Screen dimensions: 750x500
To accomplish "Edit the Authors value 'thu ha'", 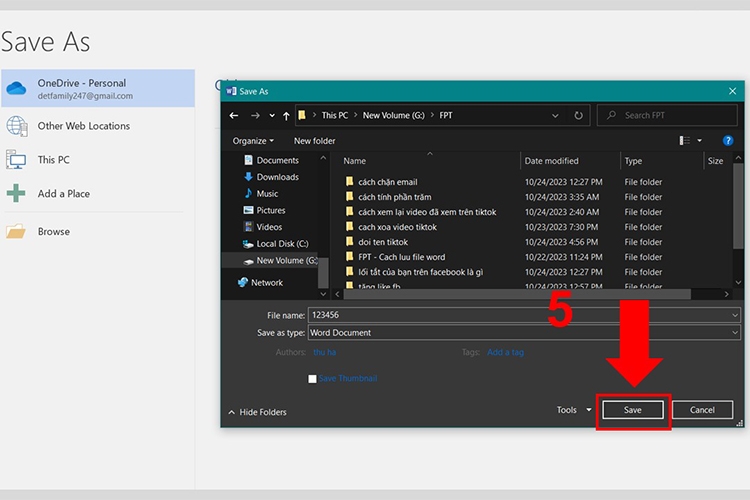I will [x=324, y=352].
